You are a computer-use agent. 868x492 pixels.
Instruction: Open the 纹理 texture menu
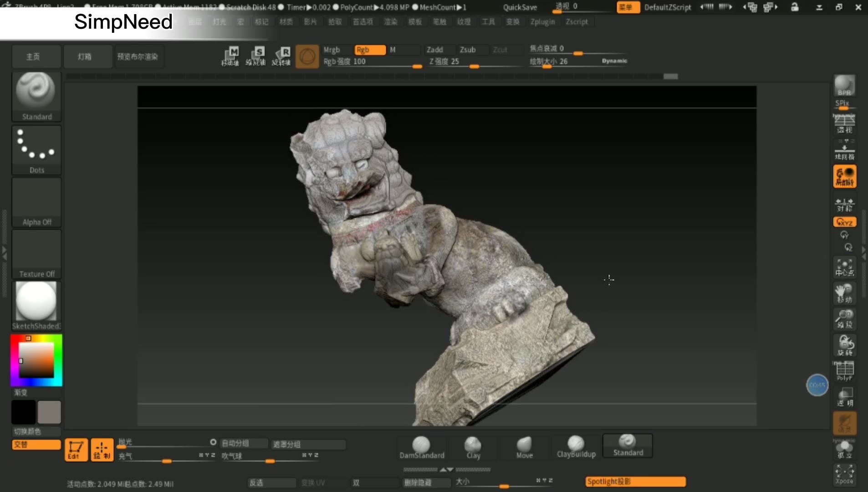coord(464,22)
